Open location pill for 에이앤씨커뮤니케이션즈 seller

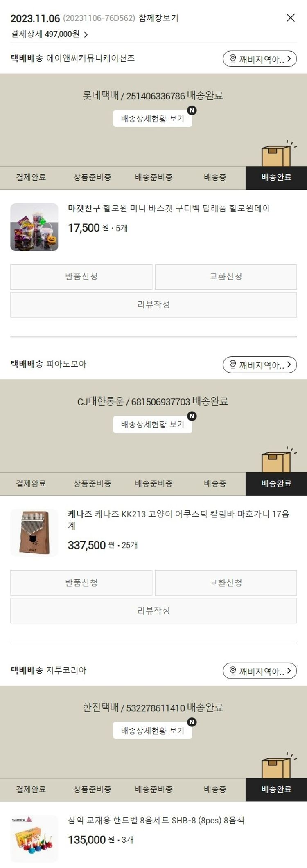260,59
